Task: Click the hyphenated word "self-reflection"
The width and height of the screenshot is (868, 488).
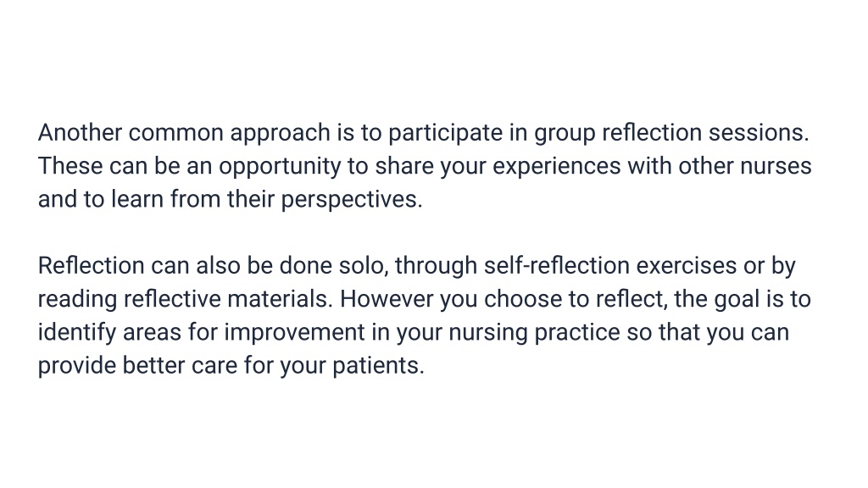Action: coord(556,265)
